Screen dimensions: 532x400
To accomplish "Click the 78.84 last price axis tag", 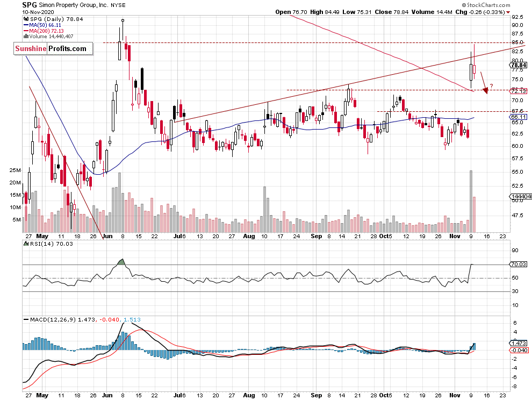I will pos(519,65).
